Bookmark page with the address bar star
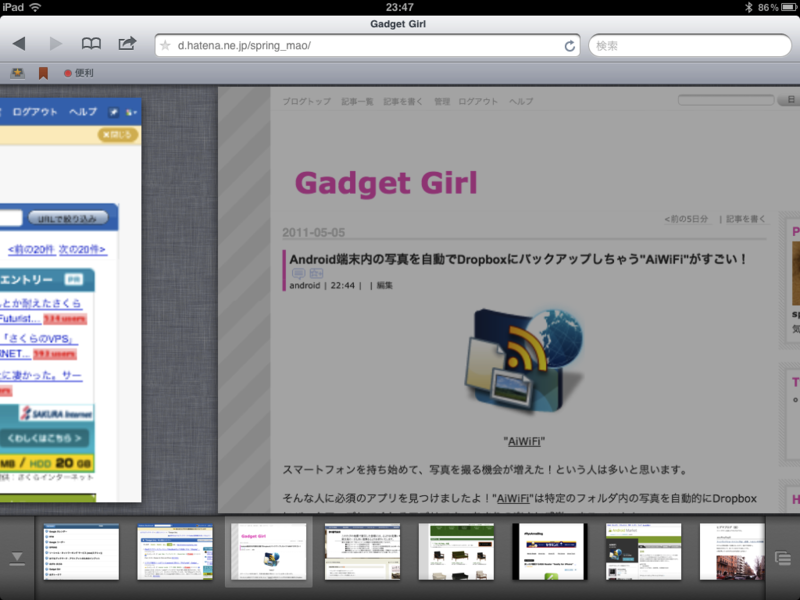 pos(165,45)
